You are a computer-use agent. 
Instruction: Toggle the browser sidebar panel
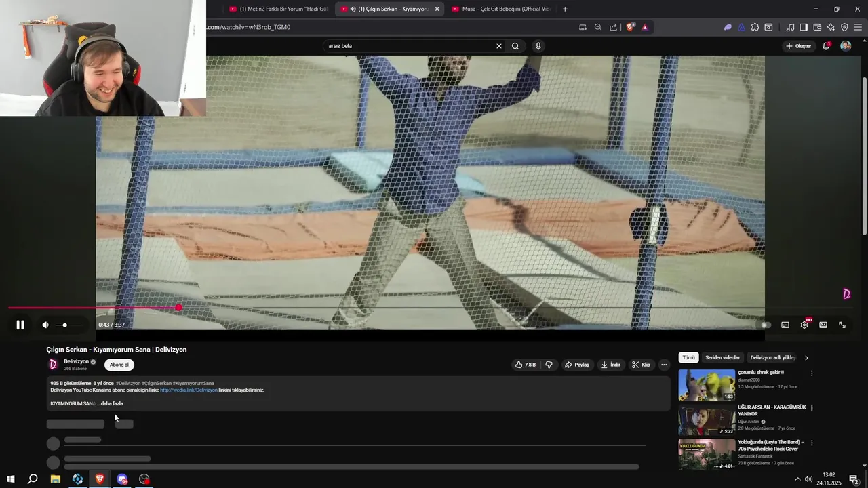(x=804, y=27)
